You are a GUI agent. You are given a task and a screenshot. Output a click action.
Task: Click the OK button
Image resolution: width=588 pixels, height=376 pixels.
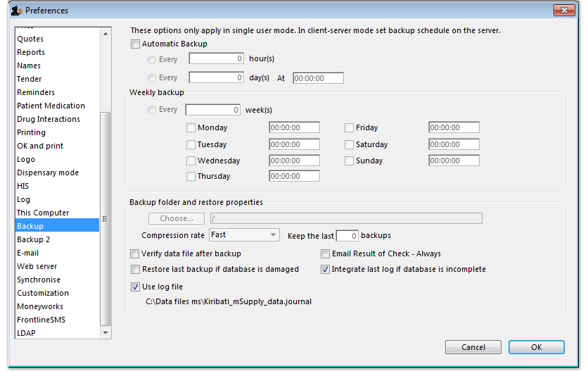coord(536,347)
